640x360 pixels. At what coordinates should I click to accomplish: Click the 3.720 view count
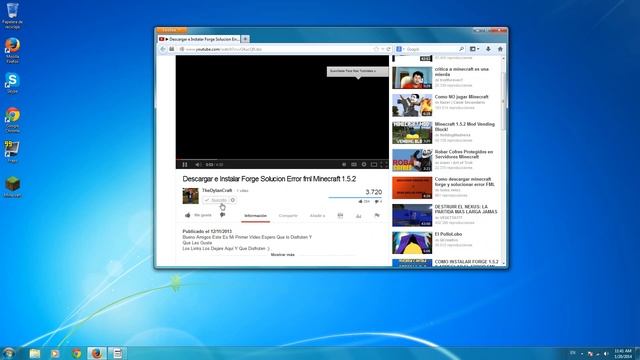coord(373,192)
